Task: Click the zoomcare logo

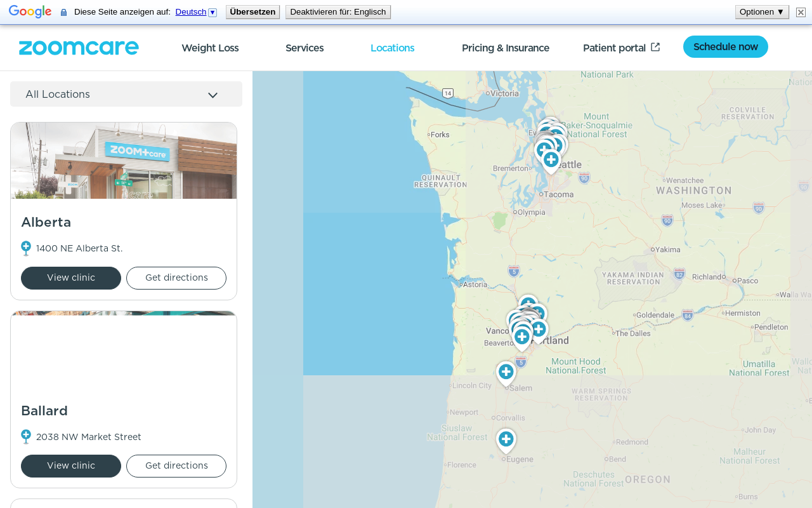Action: pos(79,48)
